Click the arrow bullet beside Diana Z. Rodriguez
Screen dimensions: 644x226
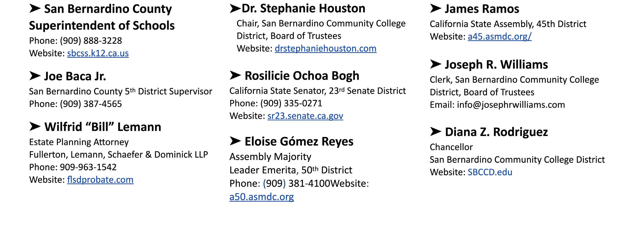435,131
